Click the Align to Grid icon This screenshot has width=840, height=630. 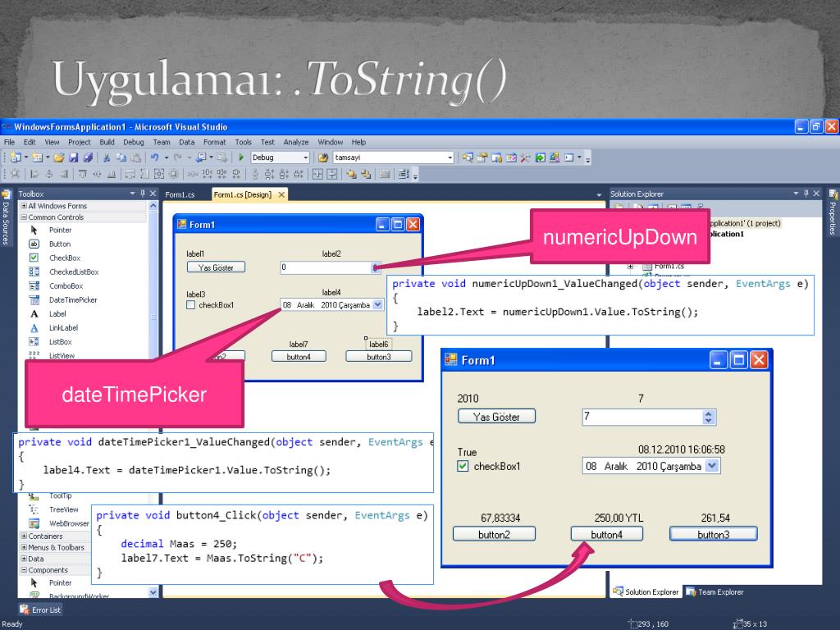point(16,174)
